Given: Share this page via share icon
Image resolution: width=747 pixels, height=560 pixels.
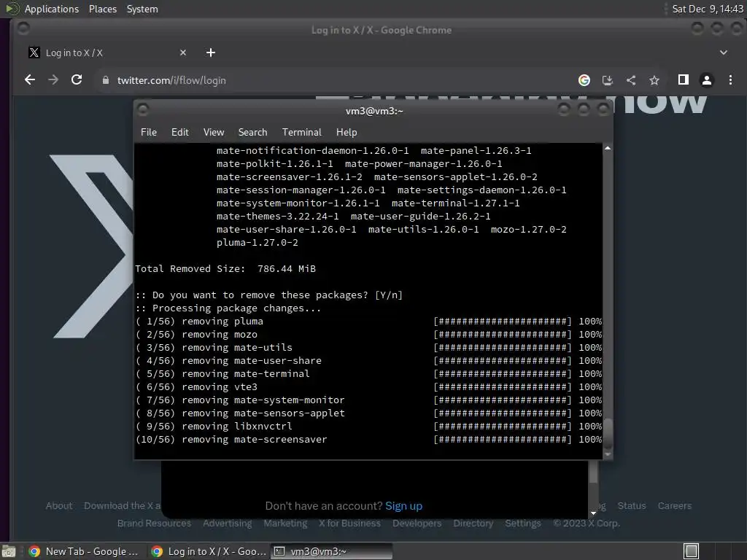Looking at the screenshot, I should (631, 80).
